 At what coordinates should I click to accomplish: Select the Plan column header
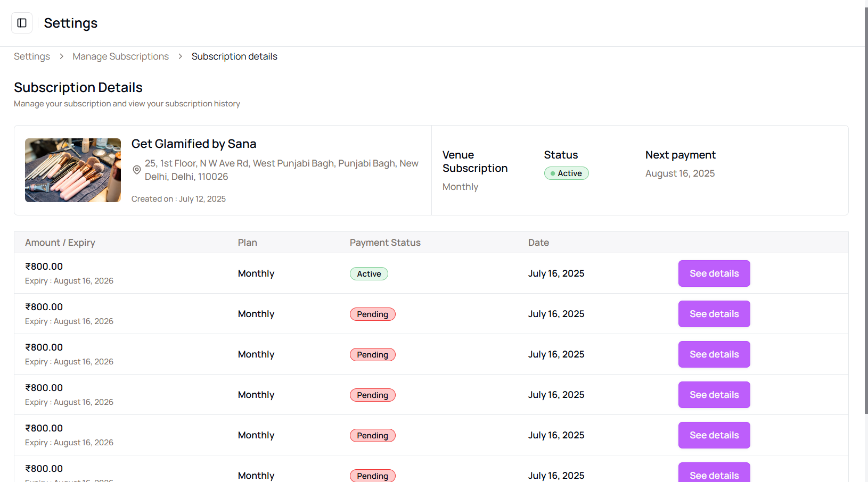tap(248, 243)
